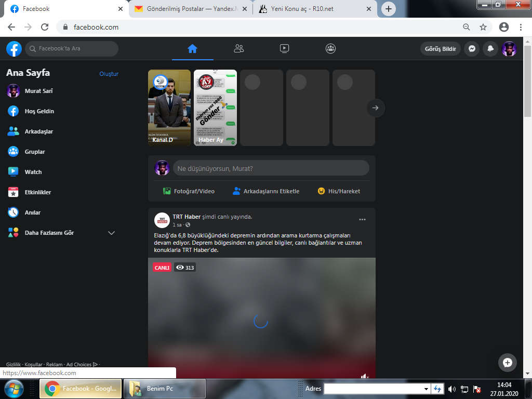The height and width of the screenshot is (399, 532).
Task: Click Fotoğraf/Video option
Action: [x=189, y=191]
